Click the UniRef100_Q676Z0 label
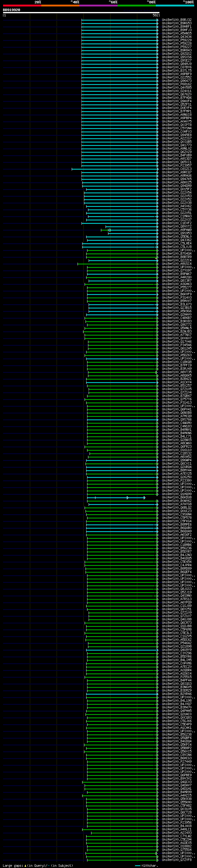197x868 pixels. tap(177, 94)
